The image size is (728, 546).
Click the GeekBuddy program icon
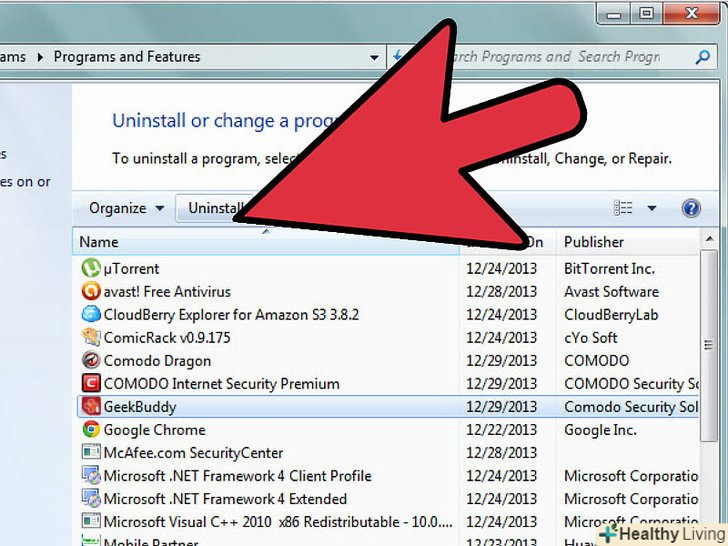91,406
